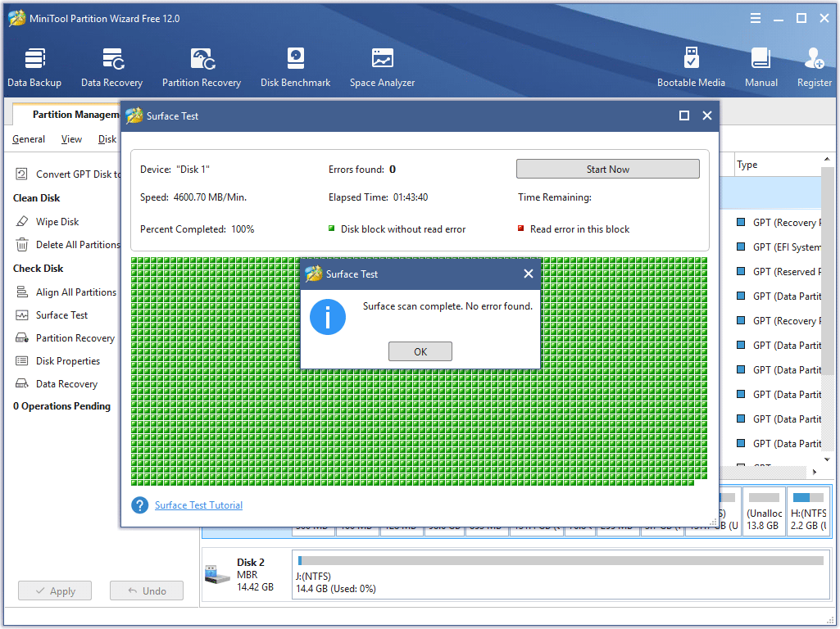This screenshot has width=840, height=629.
Task: Select the J:(NTFS) partition on Disk 2
Action: point(561,574)
